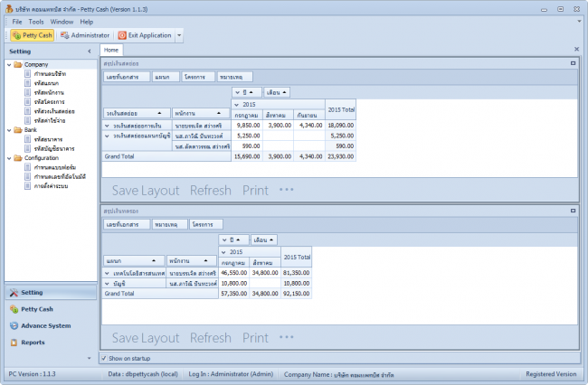This screenshot has height=385, width=588.
Task: Switch to the Petty Cash navigation group
Action: 51,309
